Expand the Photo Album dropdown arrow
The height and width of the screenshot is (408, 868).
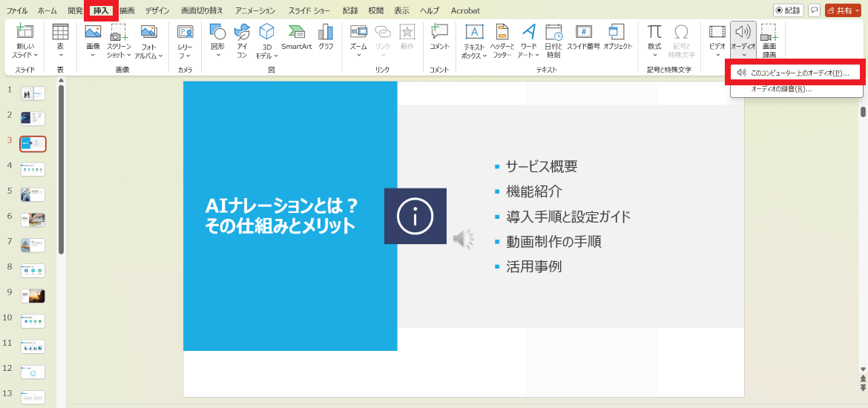[160, 56]
